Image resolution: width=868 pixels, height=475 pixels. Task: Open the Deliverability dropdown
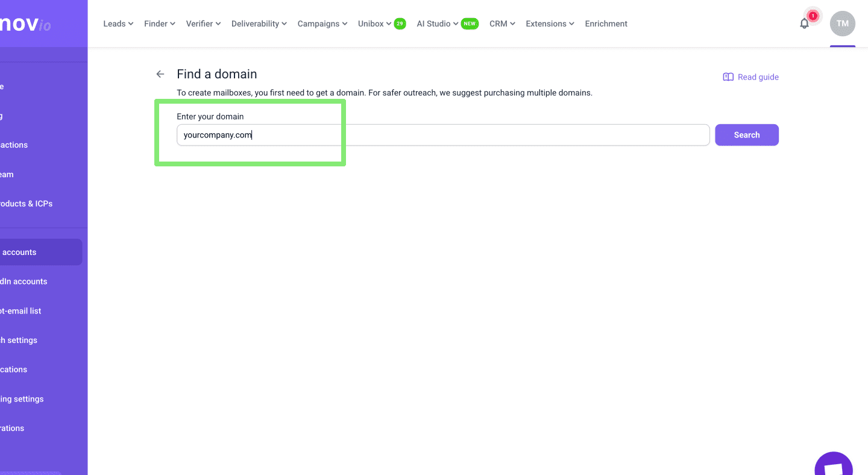tap(259, 24)
